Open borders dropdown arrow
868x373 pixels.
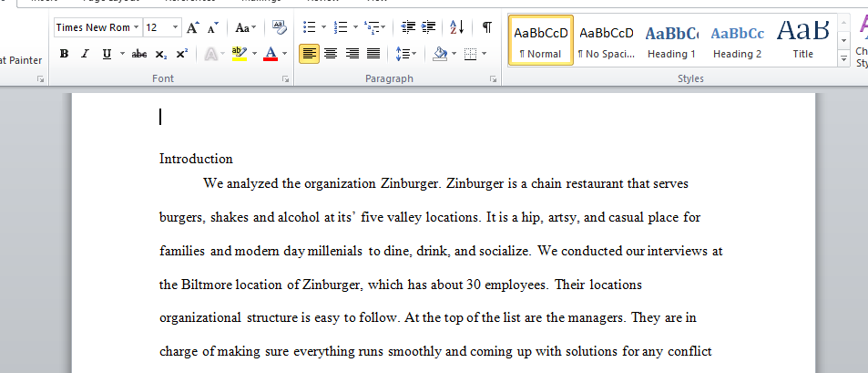click(x=484, y=54)
